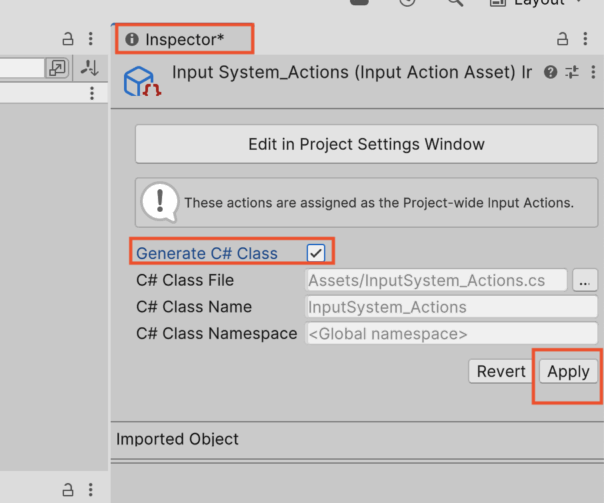Click the arrows icon next to search field

tap(89, 68)
